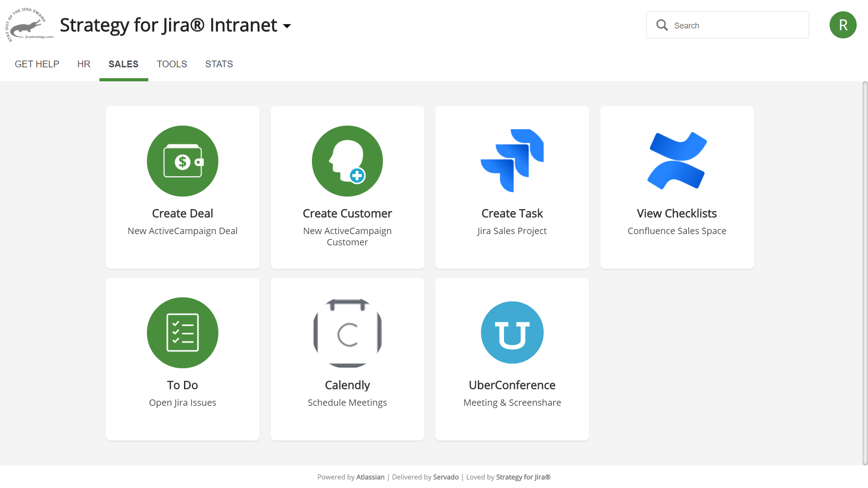Open the green R user avatar

(843, 25)
